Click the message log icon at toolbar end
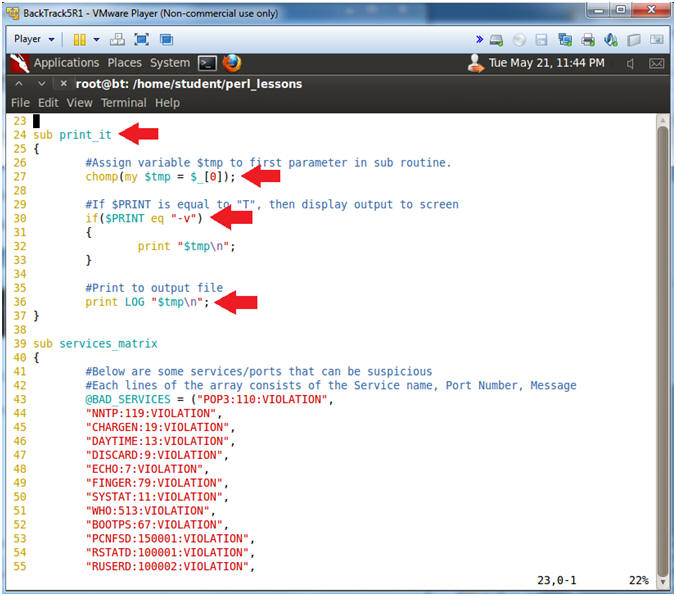Image resolution: width=676 pixels, height=596 pixels. [x=656, y=40]
